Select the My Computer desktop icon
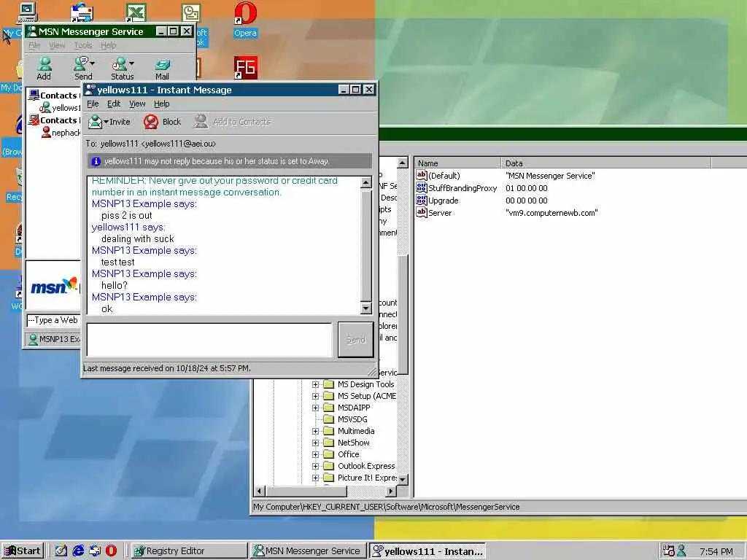Image resolution: width=747 pixels, height=560 pixels. click(x=27, y=12)
